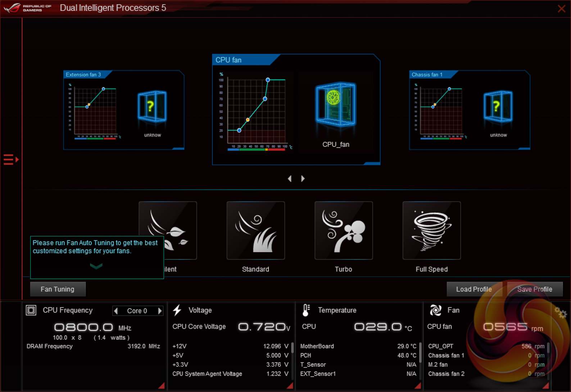Switch to next CPU core

tap(160, 311)
